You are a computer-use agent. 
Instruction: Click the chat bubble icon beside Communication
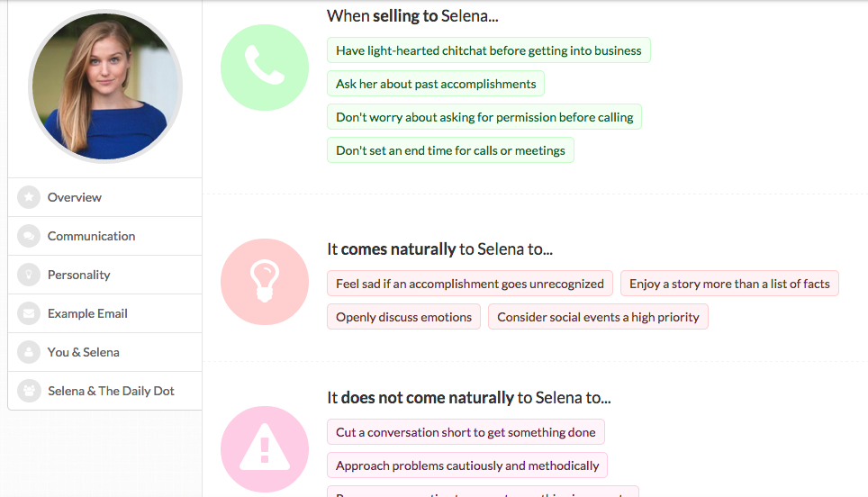coord(29,236)
